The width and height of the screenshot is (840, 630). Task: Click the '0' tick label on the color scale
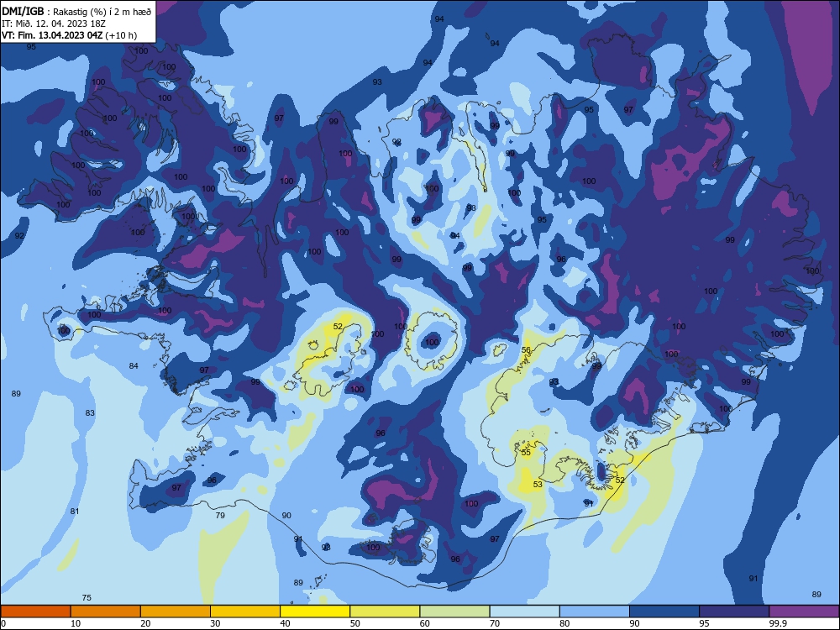(x=3, y=623)
